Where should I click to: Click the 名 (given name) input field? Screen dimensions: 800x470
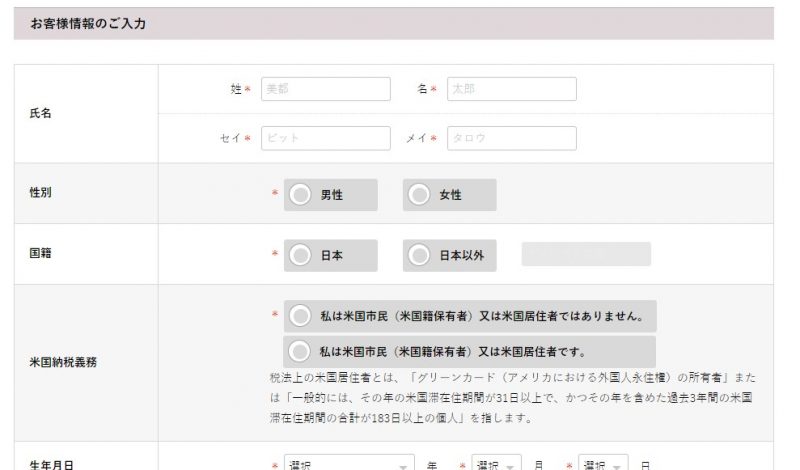(x=511, y=89)
